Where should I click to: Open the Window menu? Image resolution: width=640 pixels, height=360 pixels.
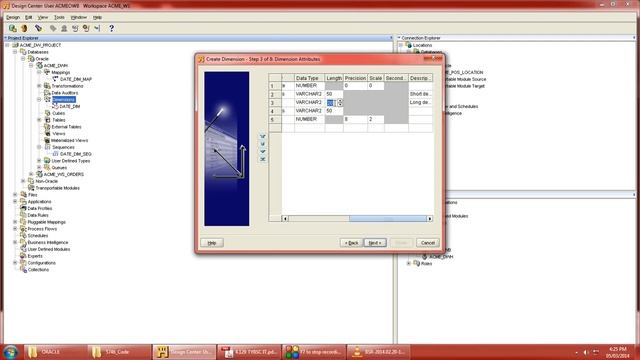pyautogui.click(x=79, y=18)
